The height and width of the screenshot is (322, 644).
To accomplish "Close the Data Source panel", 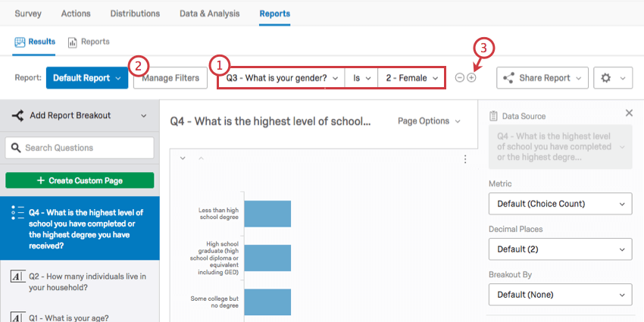I will [x=629, y=113].
